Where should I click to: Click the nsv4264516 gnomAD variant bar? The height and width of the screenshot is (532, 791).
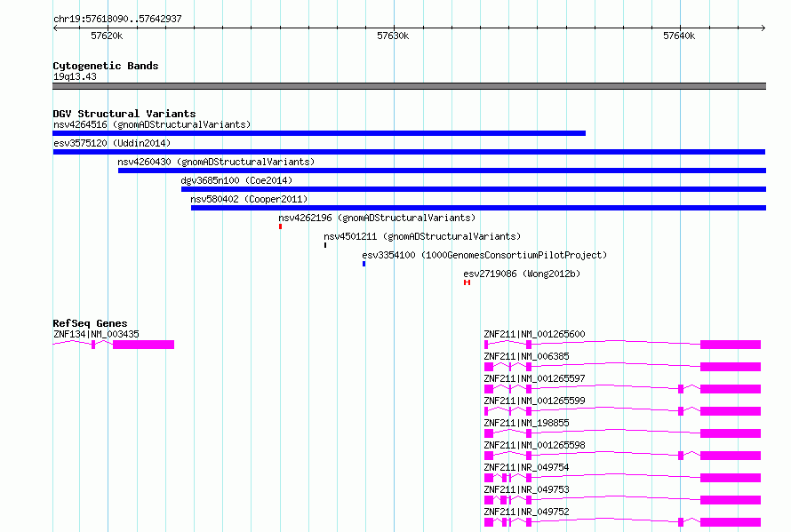(319, 133)
